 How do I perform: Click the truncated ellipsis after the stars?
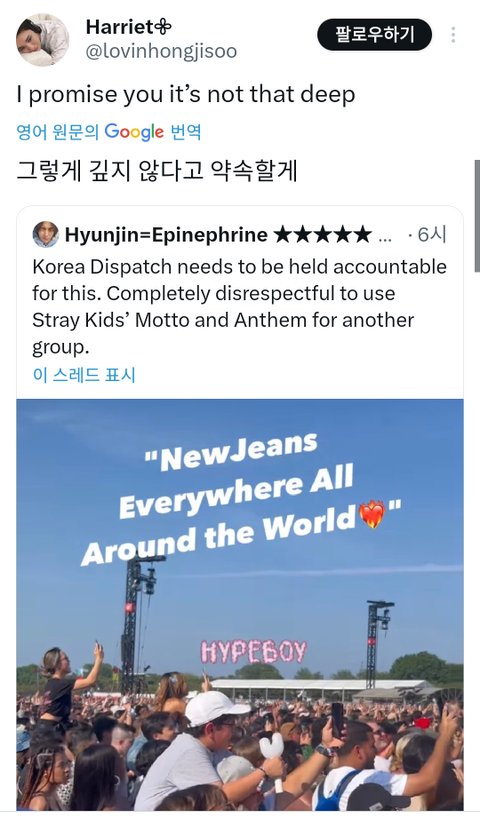click(385, 239)
